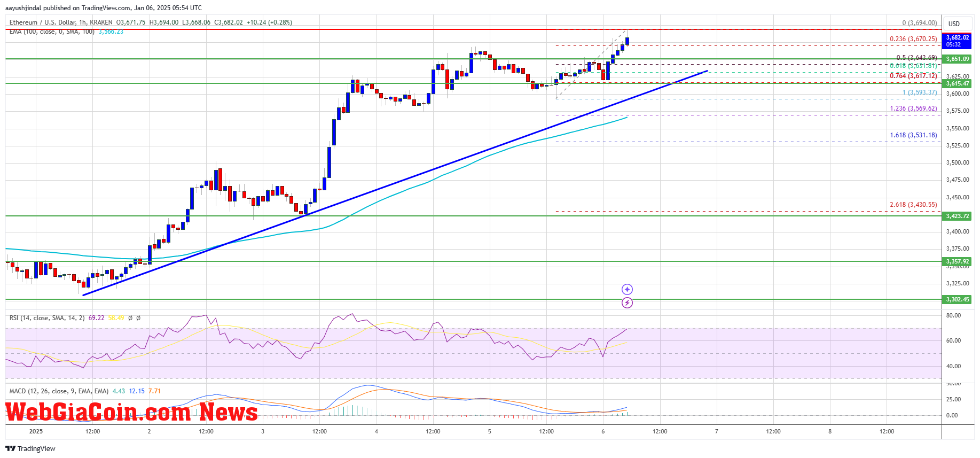Viewport: 980px width, 458px height.
Task: Select the EMA (100, close) indicator legend
Action: tap(52, 32)
